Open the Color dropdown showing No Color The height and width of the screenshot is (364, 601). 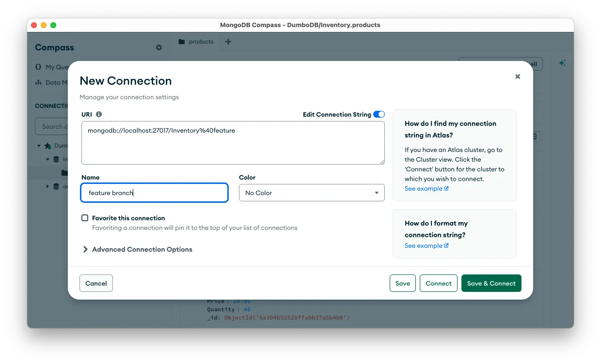(x=312, y=193)
